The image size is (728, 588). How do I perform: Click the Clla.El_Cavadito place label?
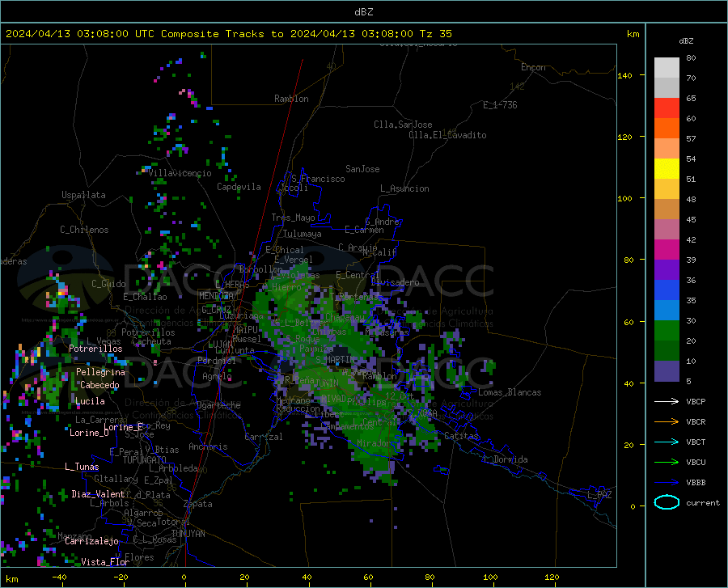coord(447,135)
